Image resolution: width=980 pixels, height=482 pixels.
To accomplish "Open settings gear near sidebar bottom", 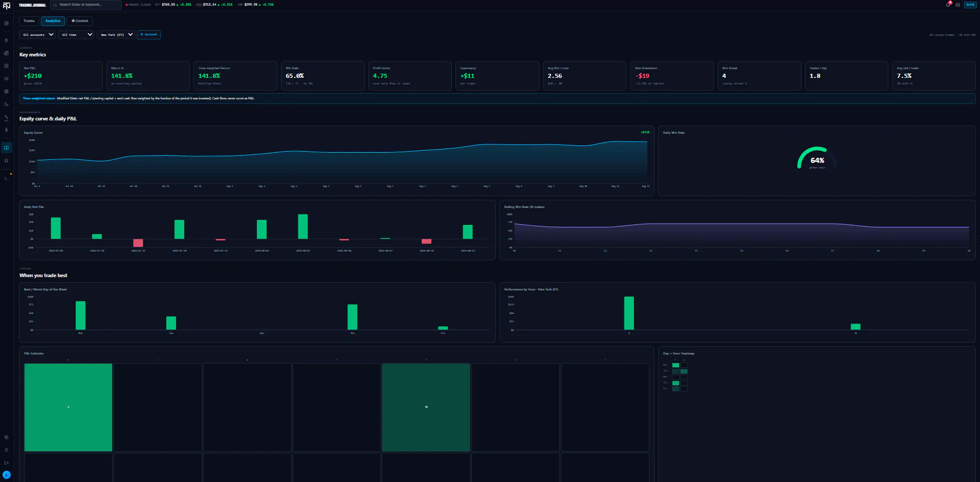I will click(x=6, y=437).
